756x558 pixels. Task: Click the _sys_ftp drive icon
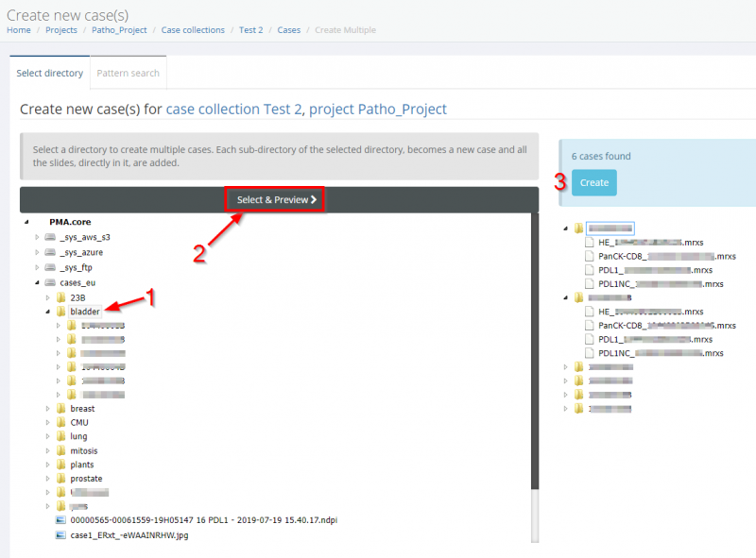click(50, 267)
